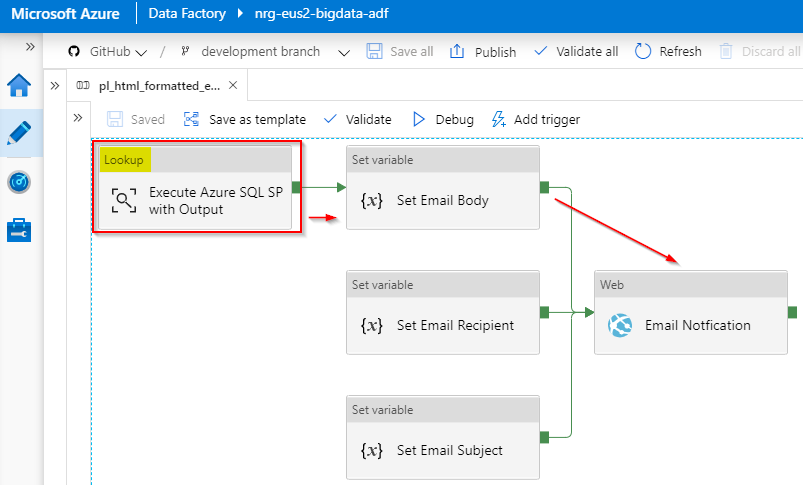Expand the left navigation sidebar chevrons
This screenshot has width=803, height=485.
(x=30, y=47)
